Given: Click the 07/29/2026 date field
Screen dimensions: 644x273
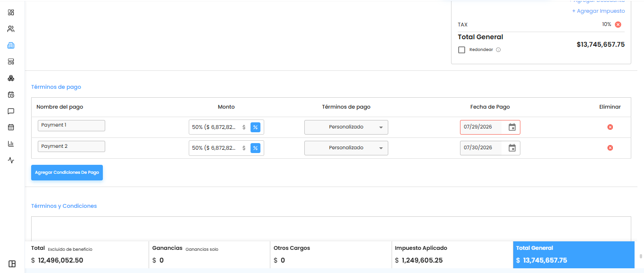Looking at the screenshot, I should click(490, 127).
